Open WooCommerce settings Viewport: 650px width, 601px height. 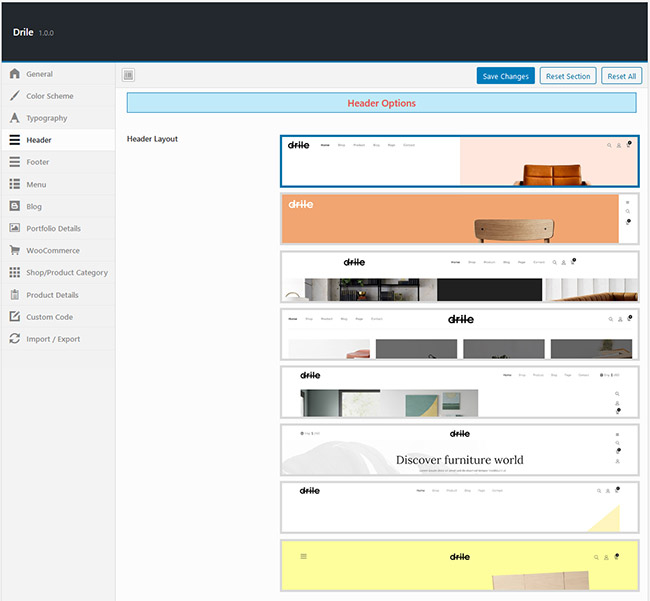point(58,250)
